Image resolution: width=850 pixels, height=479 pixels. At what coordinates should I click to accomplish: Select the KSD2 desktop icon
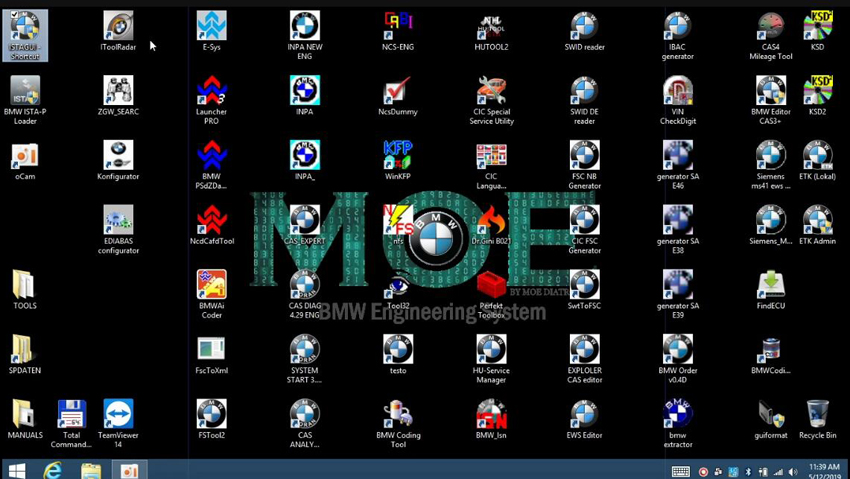[817, 96]
